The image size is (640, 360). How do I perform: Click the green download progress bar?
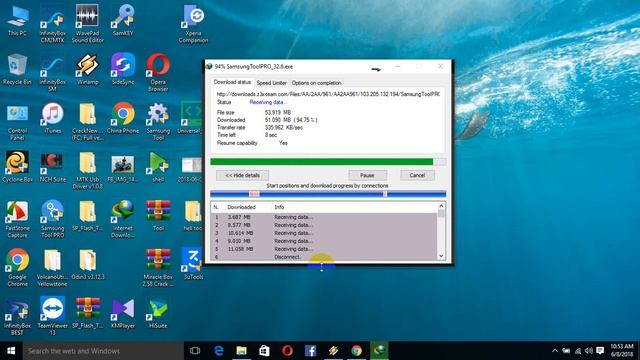pyautogui.click(x=328, y=162)
